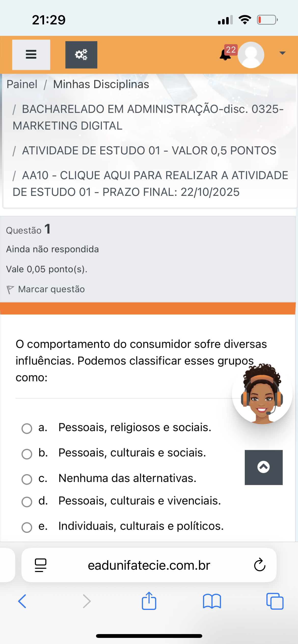The width and height of the screenshot is (298, 644).
Task: Expand the user menu dropdown arrow
Action: (282, 53)
